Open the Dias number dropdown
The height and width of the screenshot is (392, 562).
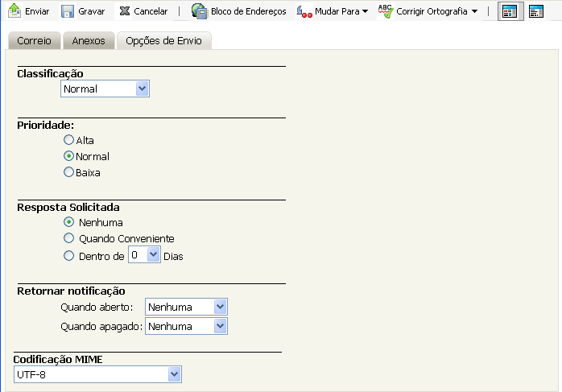pos(144,255)
